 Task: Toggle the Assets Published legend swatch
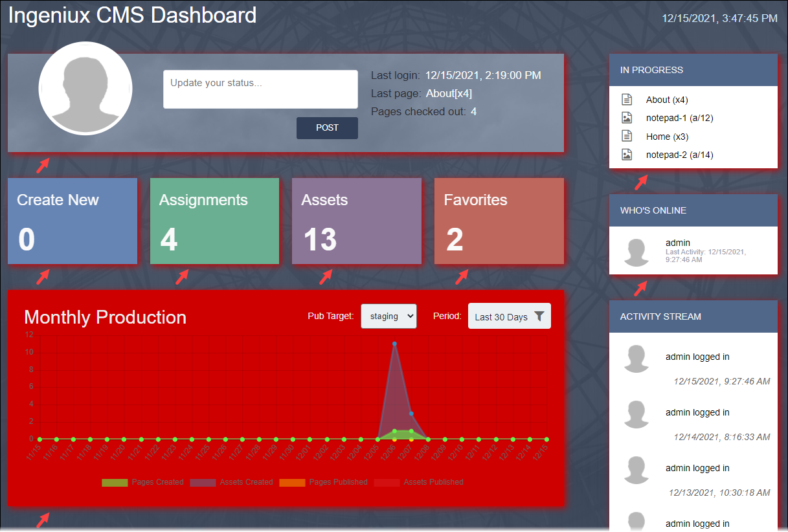[x=387, y=482]
